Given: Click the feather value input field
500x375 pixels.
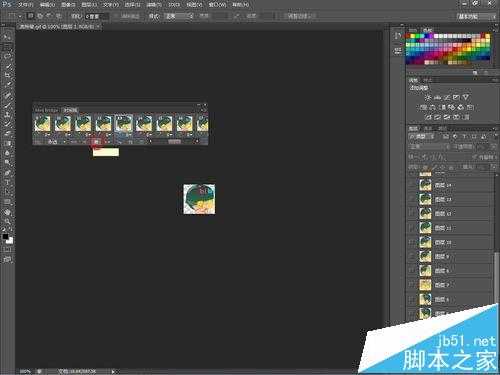Looking at the screenshot, I should (x=96, y=16).
